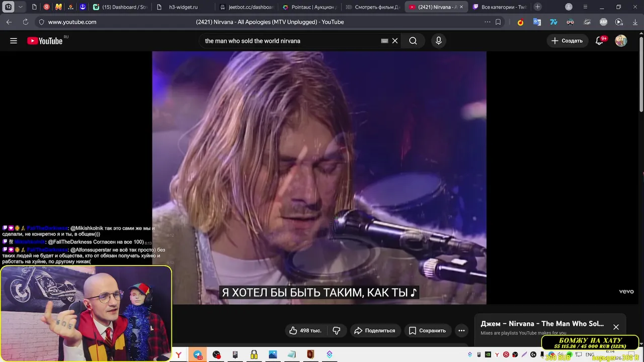This screenshot has height=362, width=644.
Task: Open the Google Translate extension
Action: 537,22
